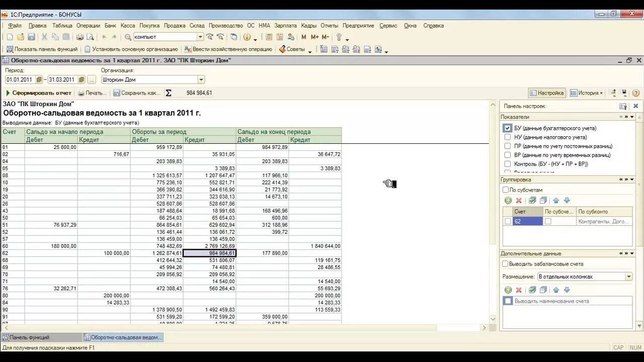Open the Банк menu

(110, 25)
